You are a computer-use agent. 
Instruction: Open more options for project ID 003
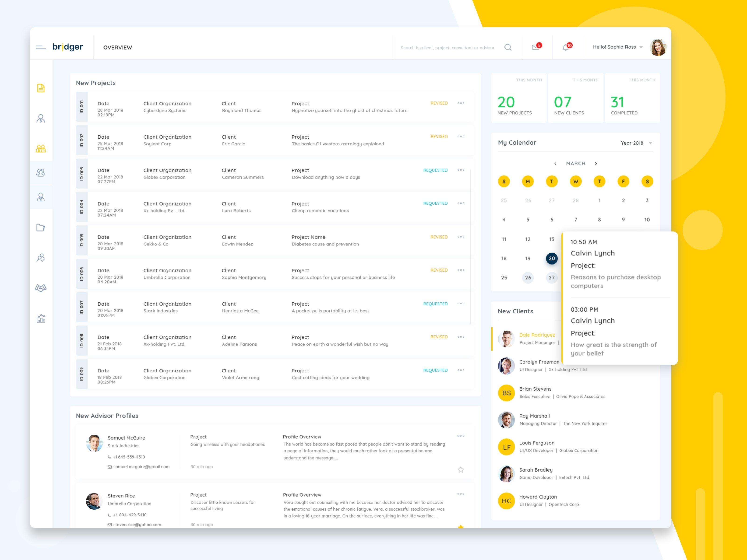(x=461, y=170)
